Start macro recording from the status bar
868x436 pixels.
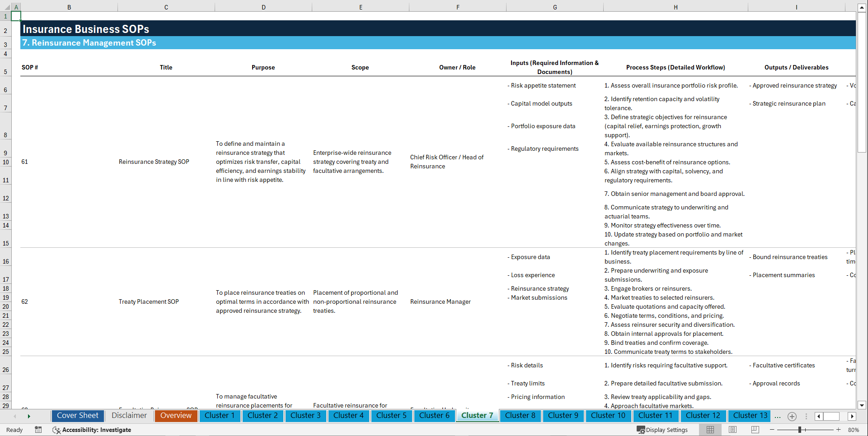[38, 430]
